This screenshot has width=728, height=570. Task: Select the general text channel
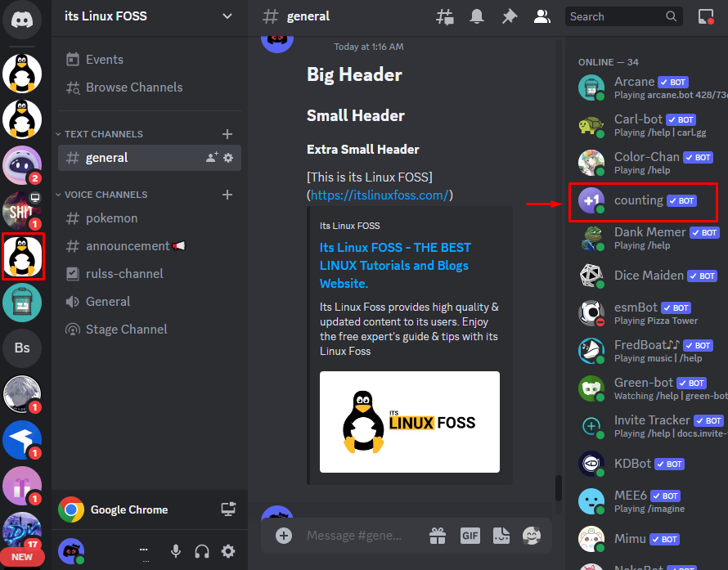150,158
